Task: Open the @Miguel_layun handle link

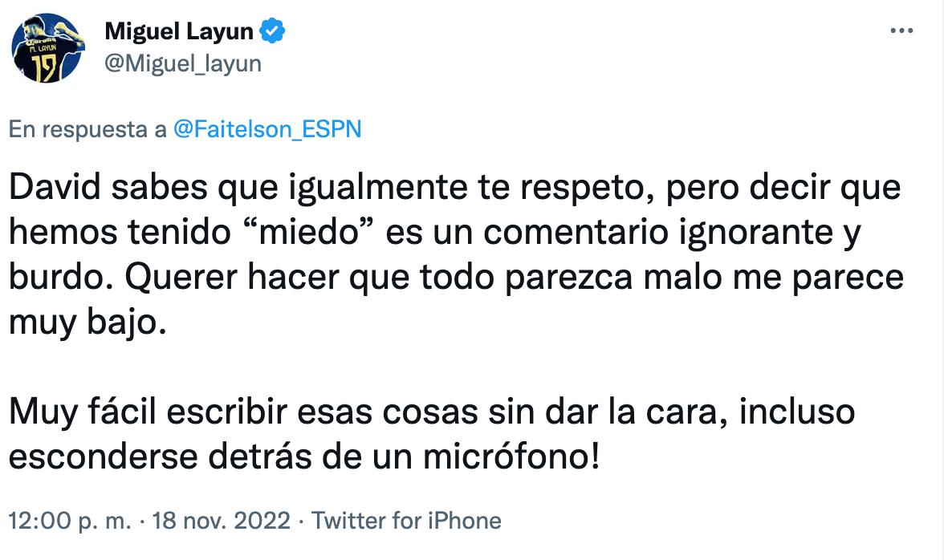Action: [183, 63]
